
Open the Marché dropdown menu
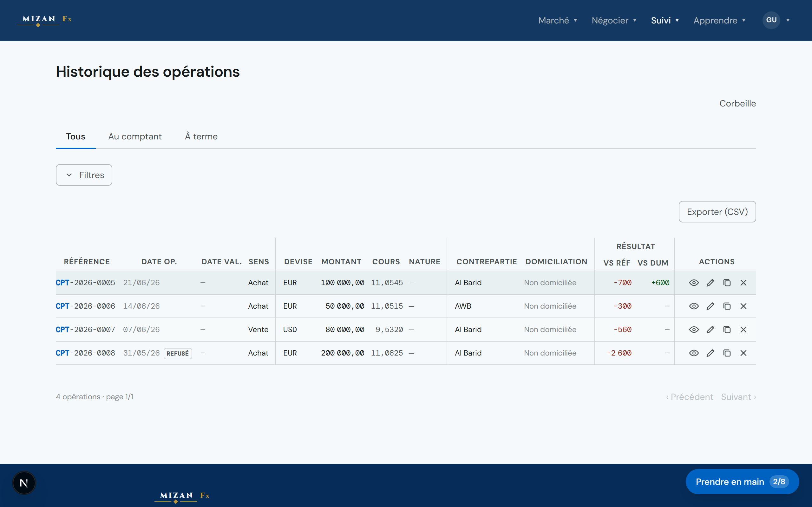(x=558, y=21)
